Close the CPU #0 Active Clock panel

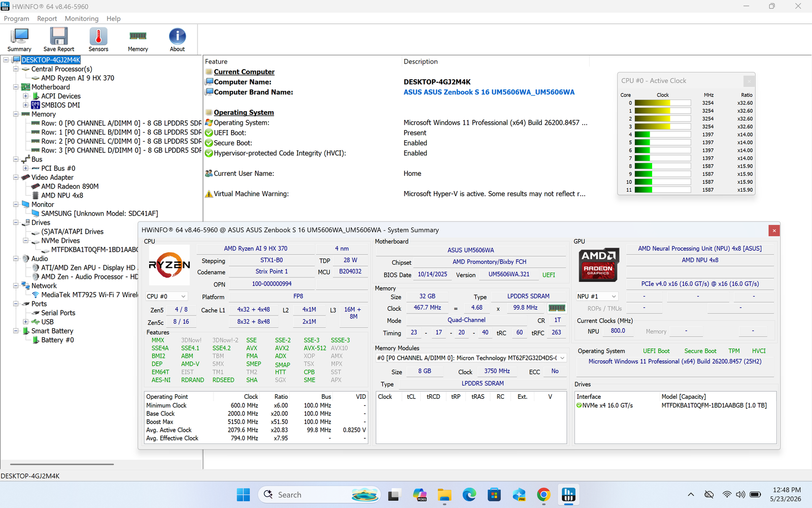click(749, 81)
